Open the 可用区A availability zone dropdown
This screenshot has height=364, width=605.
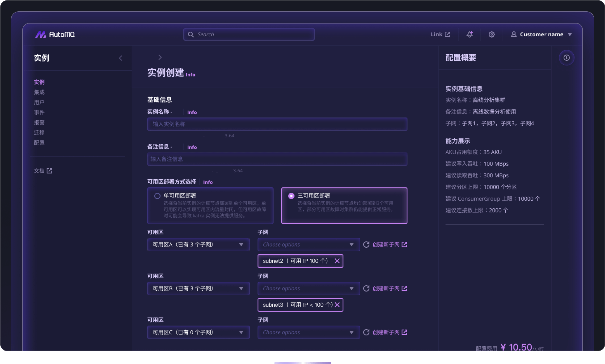198,245
